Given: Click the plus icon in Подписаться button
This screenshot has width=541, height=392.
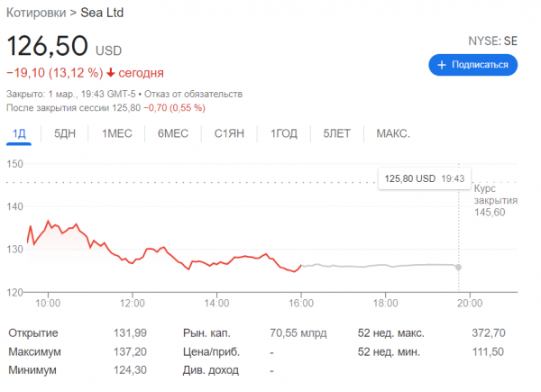Looking at the screenshot, I should (x=442, y=65).
